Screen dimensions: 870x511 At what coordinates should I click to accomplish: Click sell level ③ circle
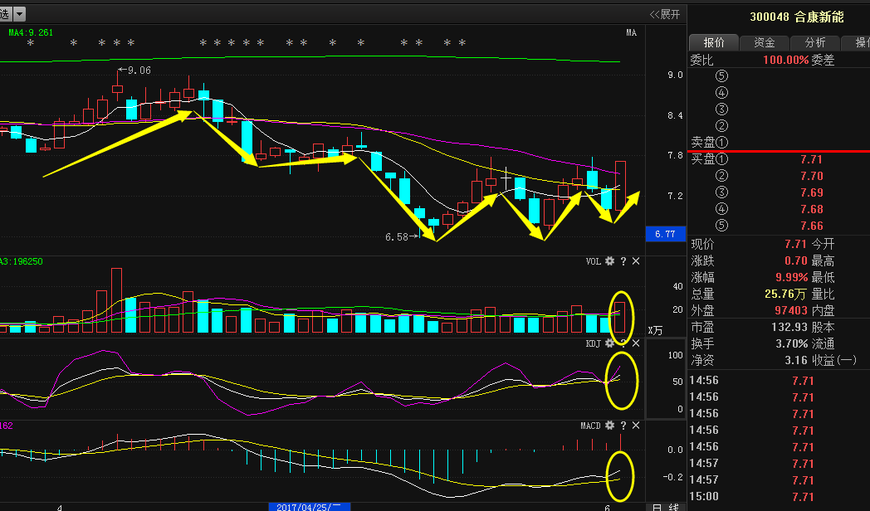(721, 109)
